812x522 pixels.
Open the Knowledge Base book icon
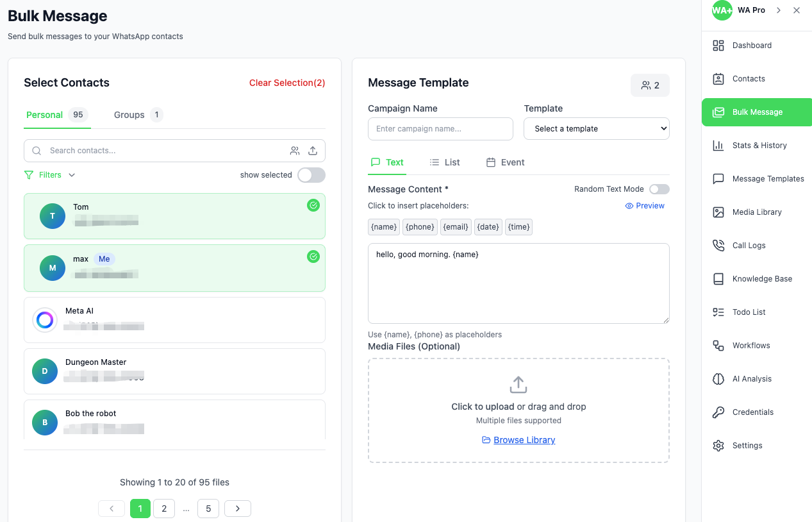pos(718,279)
